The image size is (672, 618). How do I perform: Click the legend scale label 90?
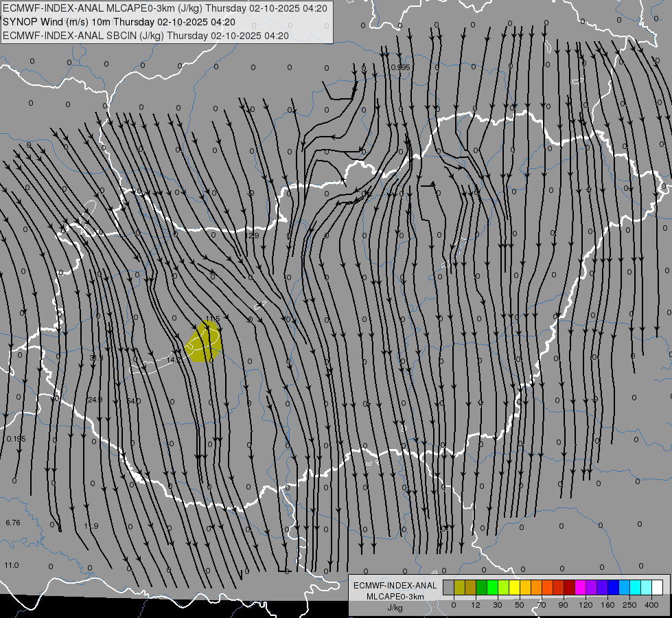tap(563, 605)
